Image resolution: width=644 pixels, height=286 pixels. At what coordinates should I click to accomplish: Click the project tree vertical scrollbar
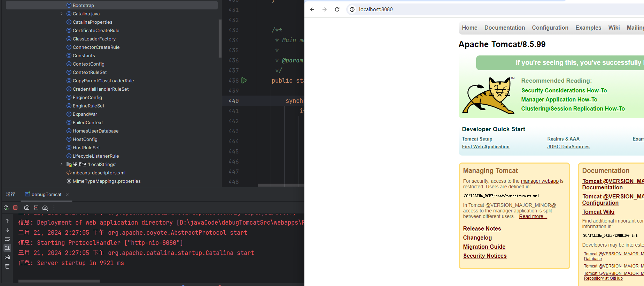pos(220,38)
